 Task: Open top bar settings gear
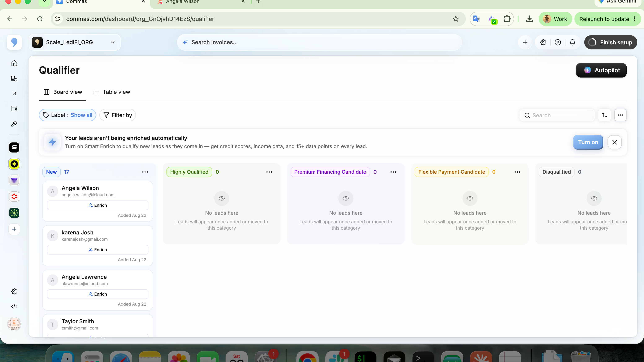pos(543,43)
